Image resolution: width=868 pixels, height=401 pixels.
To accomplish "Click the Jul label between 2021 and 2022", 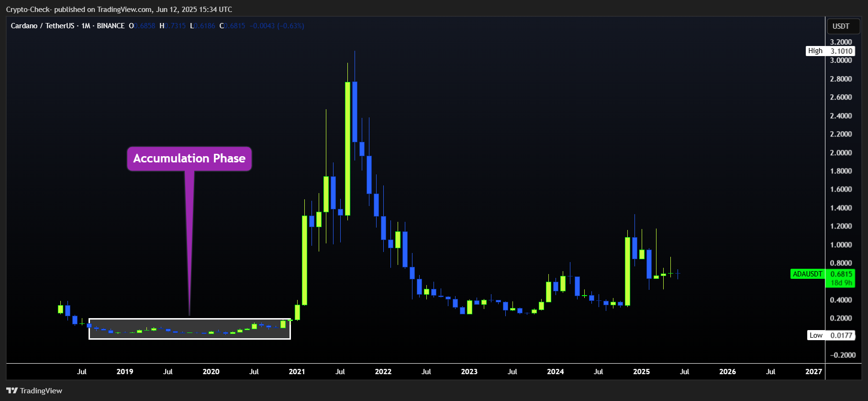I will point(340,372).
